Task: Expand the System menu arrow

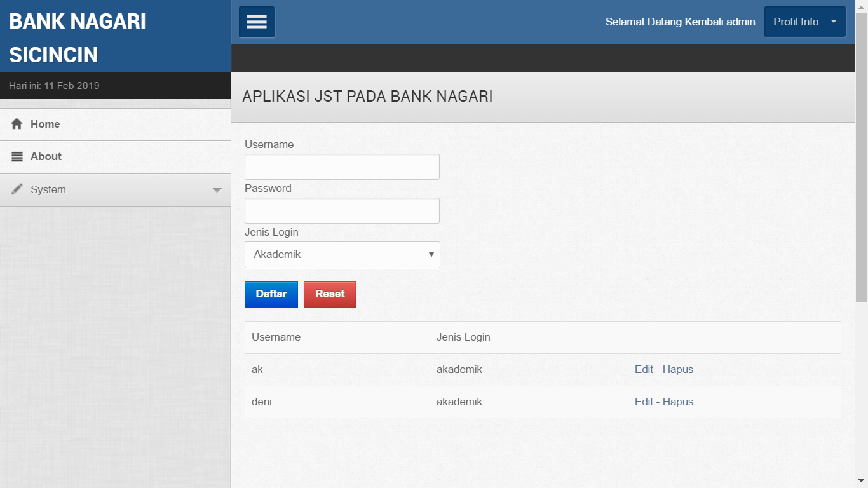Action: pyautogui.click(x=217, y=190)
